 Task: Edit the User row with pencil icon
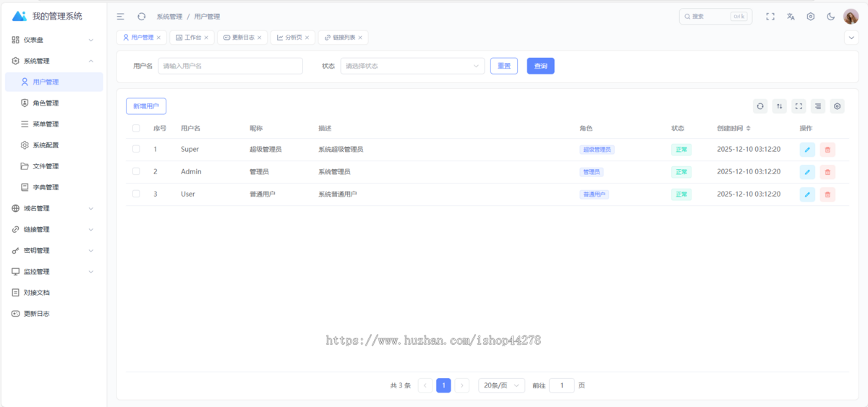click(x=807, y=194)
